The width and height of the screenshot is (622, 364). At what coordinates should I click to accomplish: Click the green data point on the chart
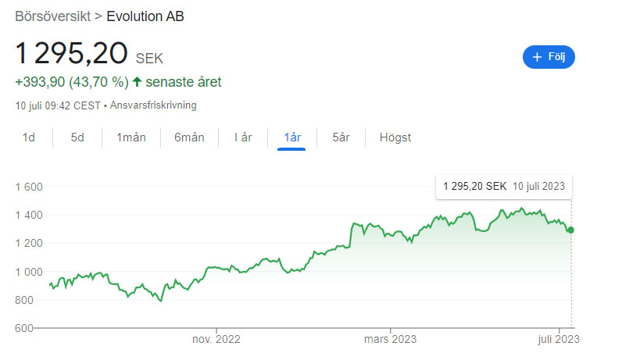click(571, 230)
